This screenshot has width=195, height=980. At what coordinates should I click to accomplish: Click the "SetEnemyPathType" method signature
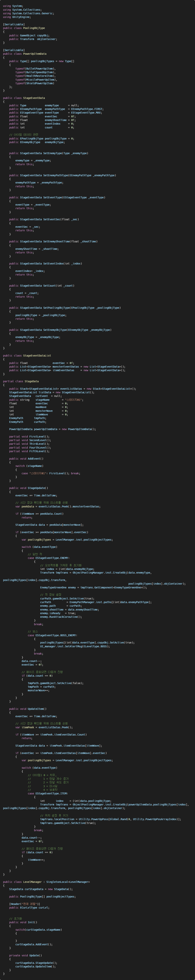click(x=63, y=175)
